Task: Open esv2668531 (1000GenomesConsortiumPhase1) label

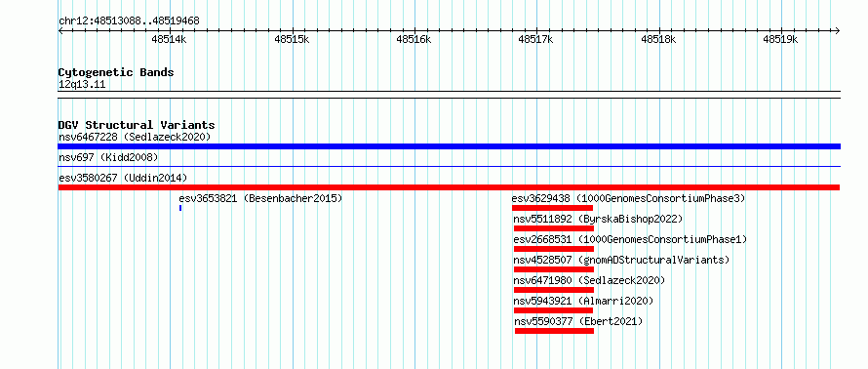Action: coord(630,239)
